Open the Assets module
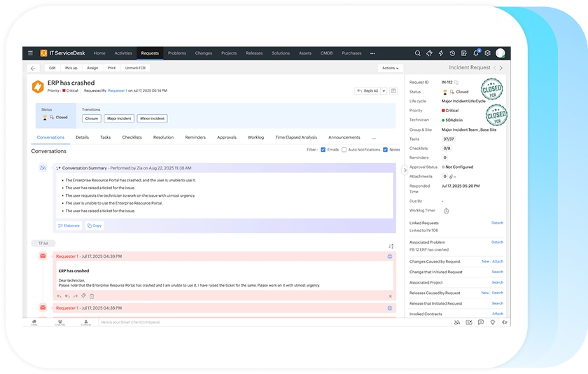 click(x=305, y=53)
